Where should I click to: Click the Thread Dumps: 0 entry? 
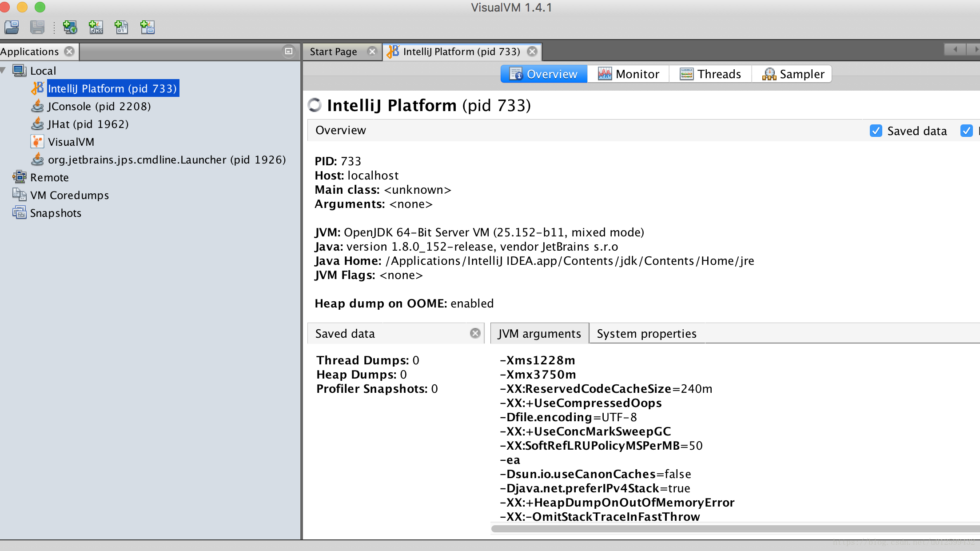coord(367,360)
